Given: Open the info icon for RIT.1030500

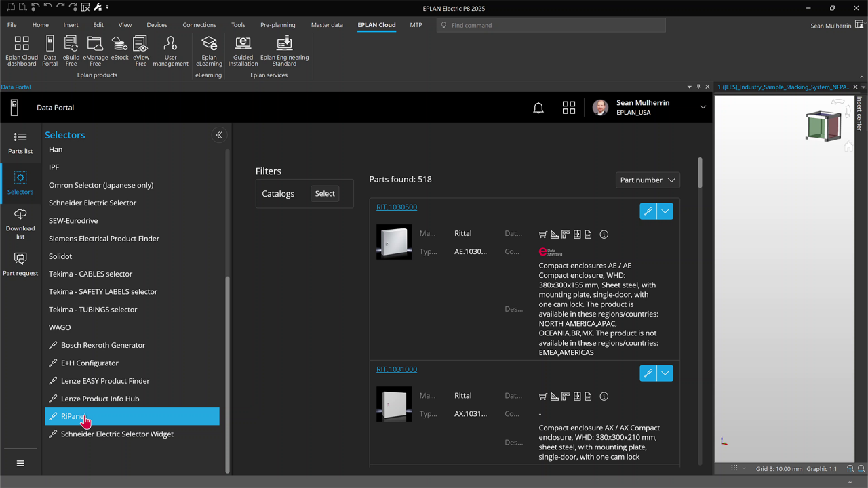Looking at the screenshot, I should (604, 234).
